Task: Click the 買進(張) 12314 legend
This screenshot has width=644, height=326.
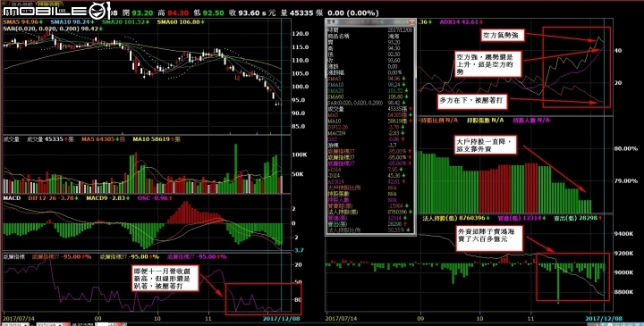Action: coord(521,218)
